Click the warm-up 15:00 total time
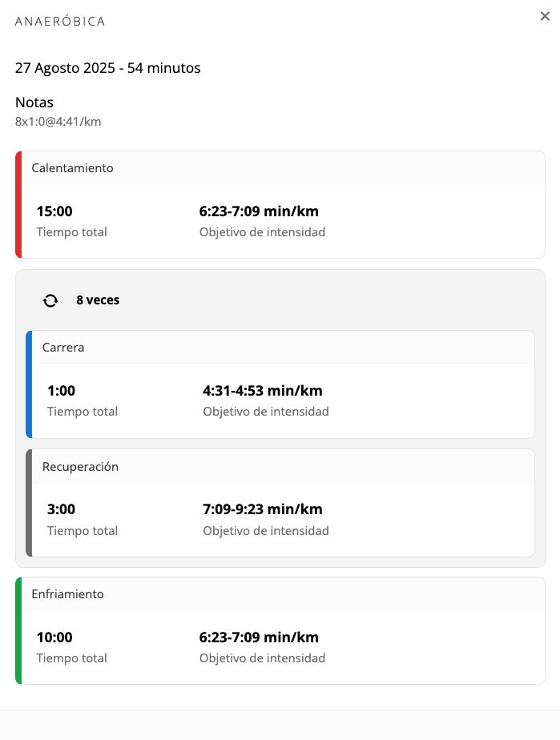The width and height of the screenshot is (560, 740). (x=54, y=211)
